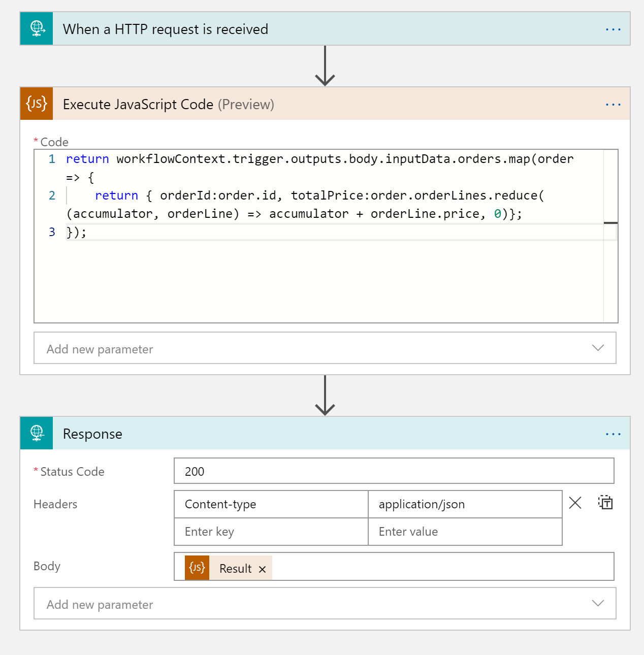Screen dimensions: 644x655
Task: Open the Response action options menu
Action: click(613, 434)
